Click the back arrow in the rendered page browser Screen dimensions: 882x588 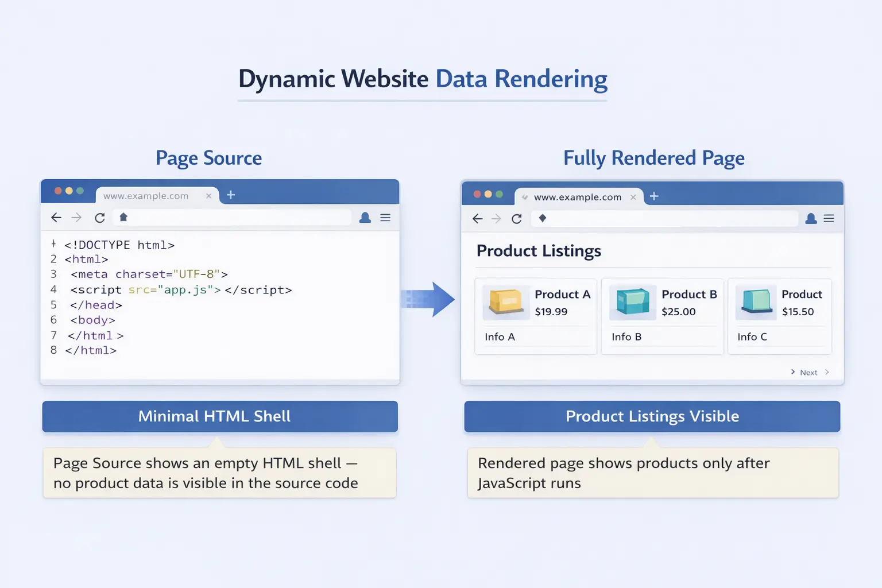click(477, 218)
